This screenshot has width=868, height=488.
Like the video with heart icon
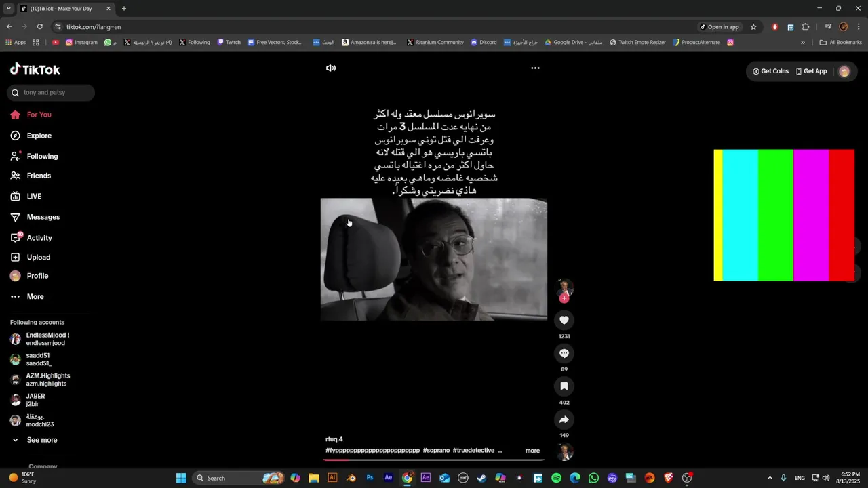[x=564, y=320]
